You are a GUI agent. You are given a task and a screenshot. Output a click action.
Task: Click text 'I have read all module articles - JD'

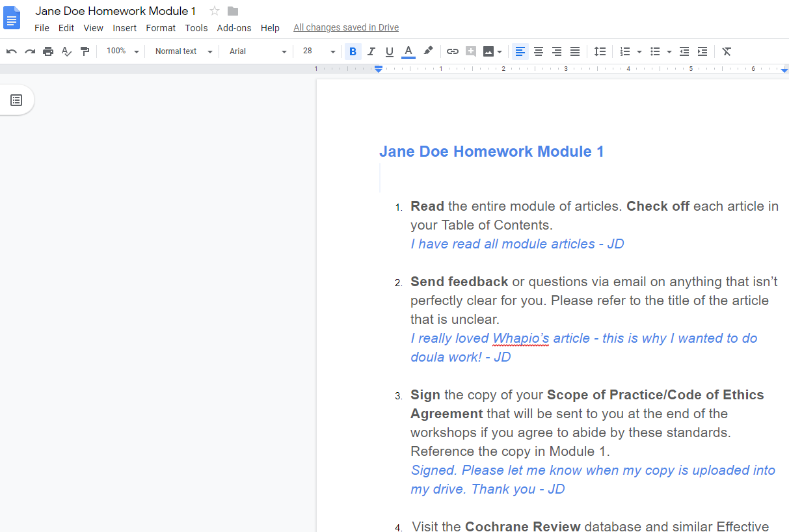pos(517,244)
